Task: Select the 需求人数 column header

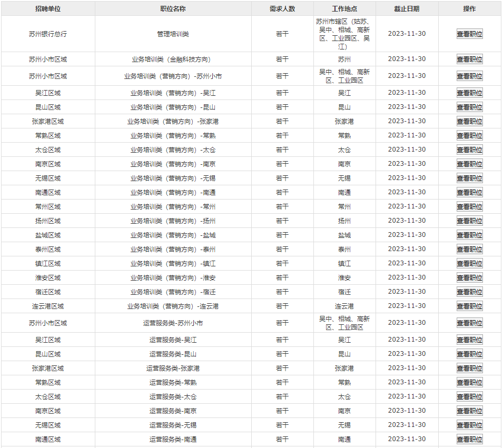Action: pos(282,8)
